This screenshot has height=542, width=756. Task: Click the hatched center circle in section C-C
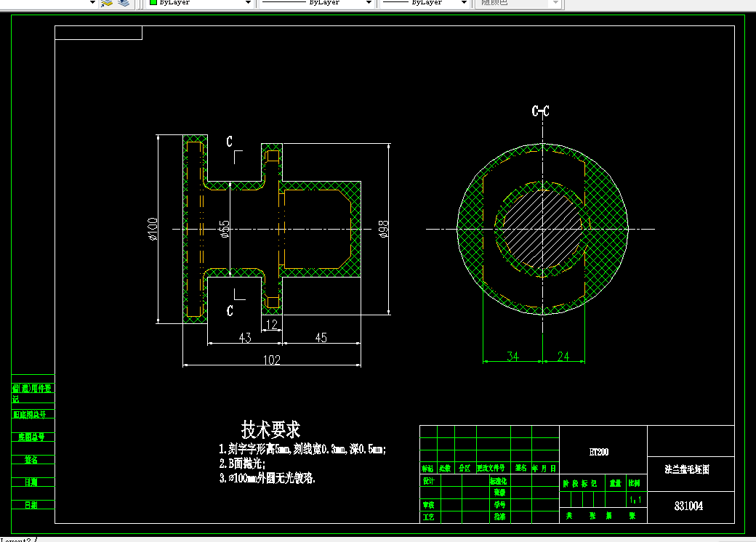[x=542, y=230]
